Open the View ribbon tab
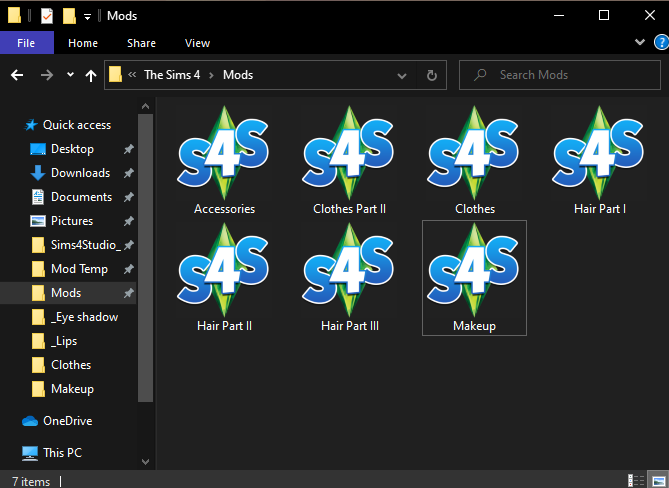Viewport: 669px width, 488px height. pyautogui.click(x=197, y=43)
